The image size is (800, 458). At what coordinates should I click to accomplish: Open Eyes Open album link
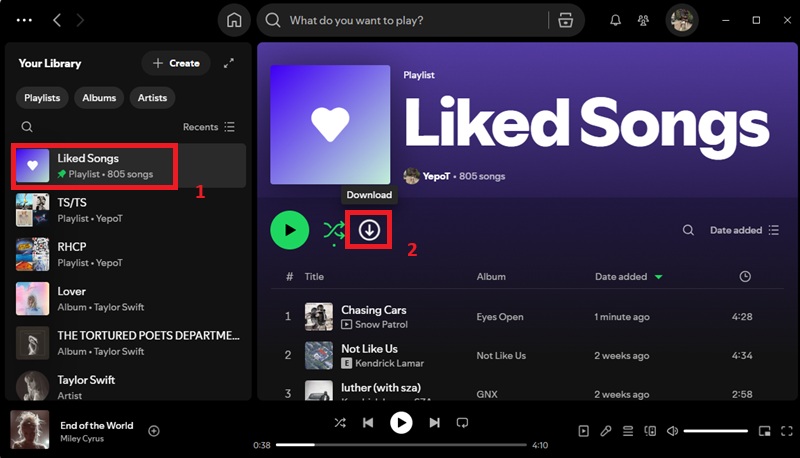pos(500,317)
